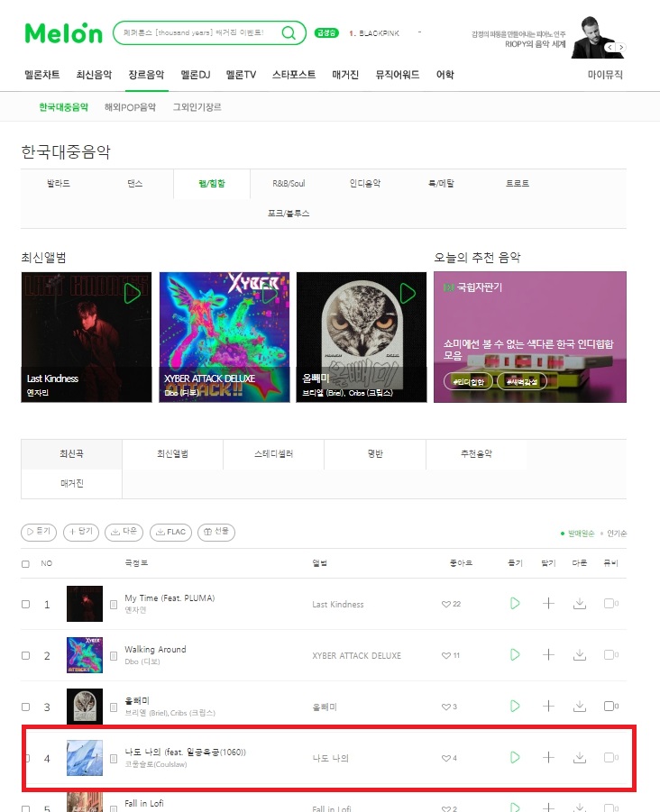Viewport: 660px width, 812px height.
Task: Play the Last Kindness album cover button
Action: [x=133, y=294]
